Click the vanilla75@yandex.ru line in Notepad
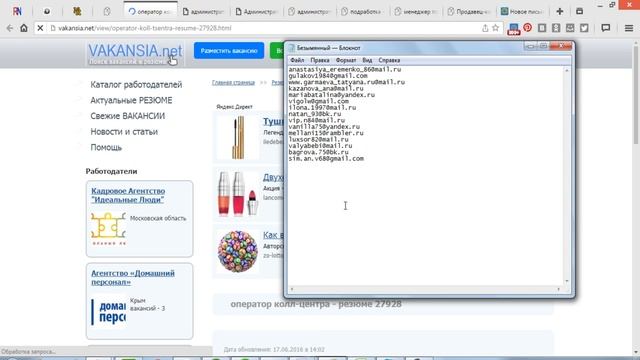This screenshot has width=640, height=360. pos(324,127)
